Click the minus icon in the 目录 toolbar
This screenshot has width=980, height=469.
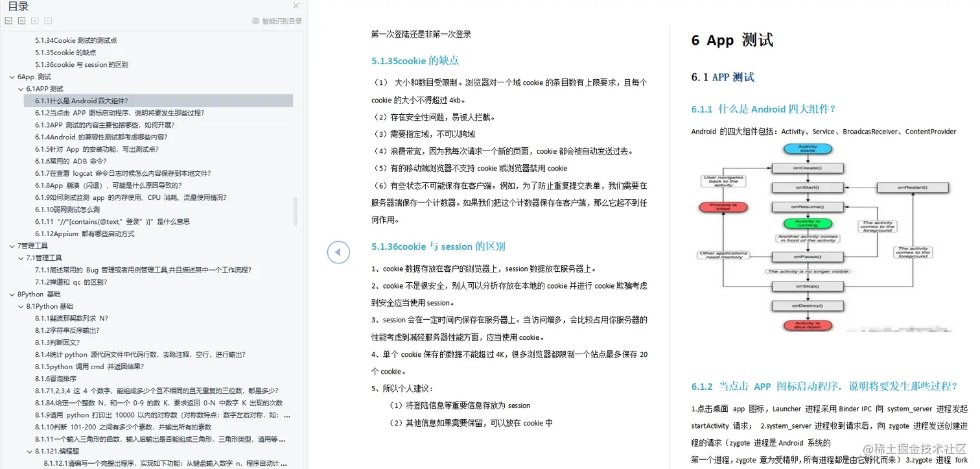(x=47, y=20)
